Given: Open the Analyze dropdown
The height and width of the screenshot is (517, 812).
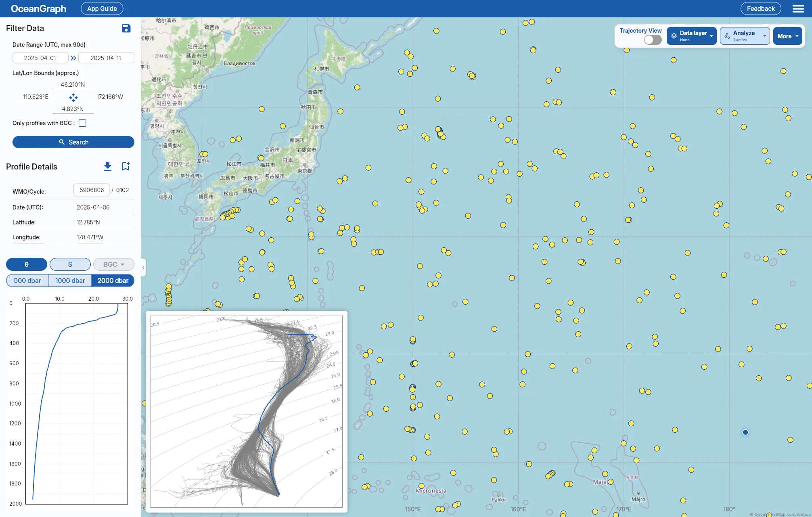Looking at the screenshot, I should coord(745,36).
